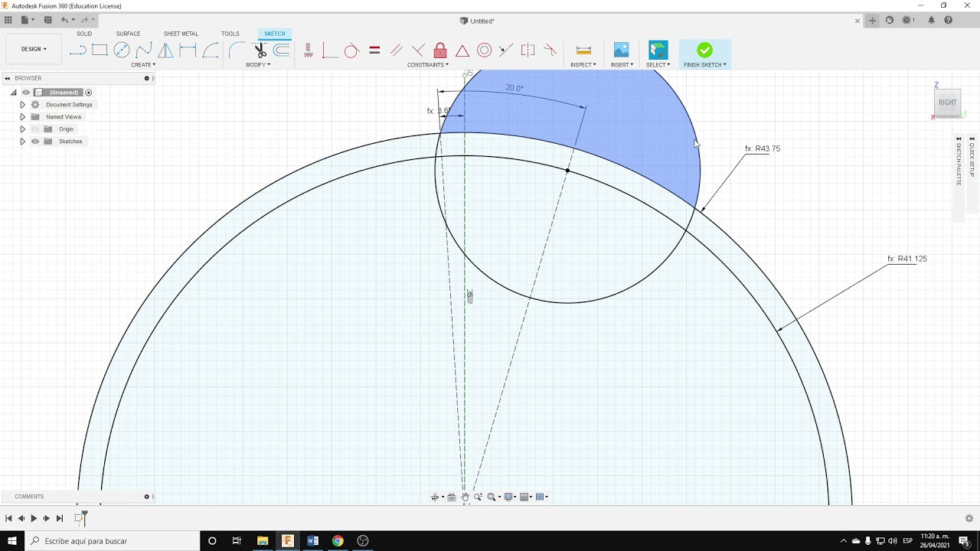The width and height of the screenshot is (980, 551).
Task: Open the SELECT dropdown menu
Action: [658, 65]
